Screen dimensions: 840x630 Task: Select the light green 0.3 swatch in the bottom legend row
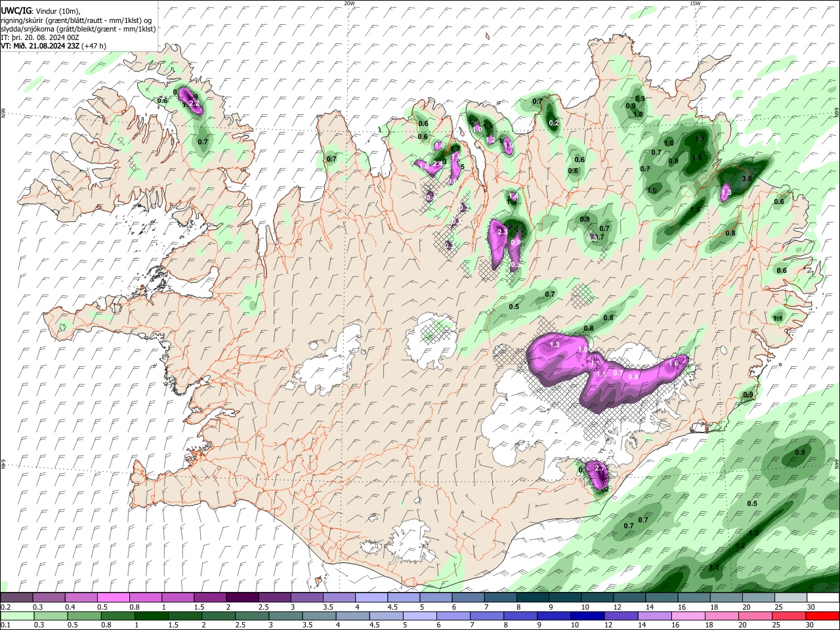coord(51,616)
